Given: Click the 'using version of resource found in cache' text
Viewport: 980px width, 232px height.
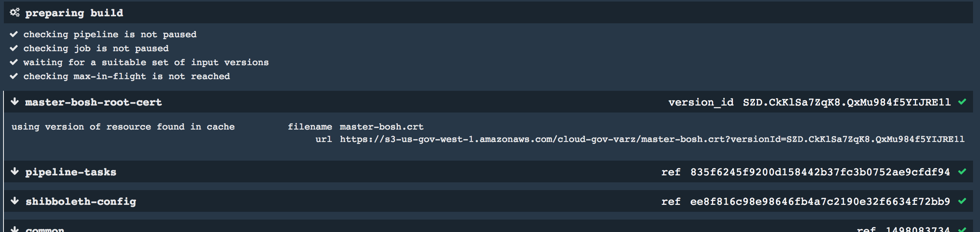Looking at the screenshot, I should [122, 126].
